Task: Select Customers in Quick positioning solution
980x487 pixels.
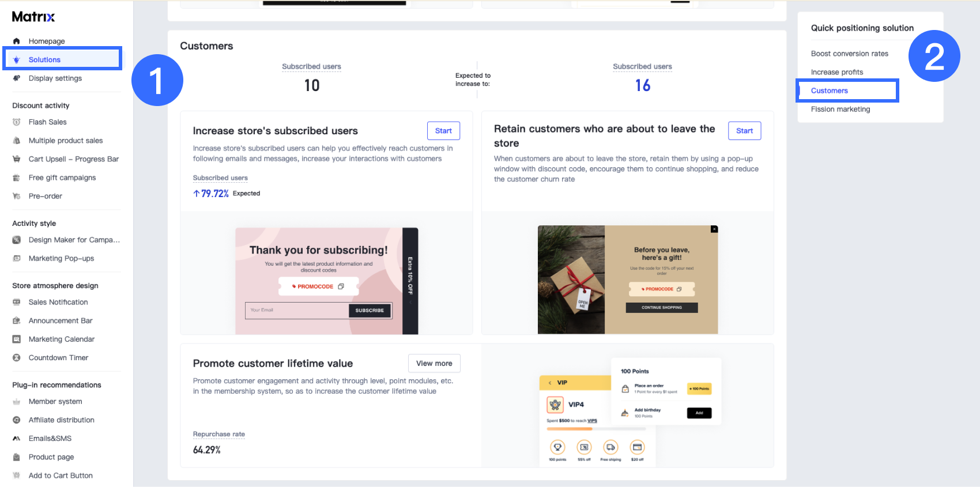Action: pos(829,90)
